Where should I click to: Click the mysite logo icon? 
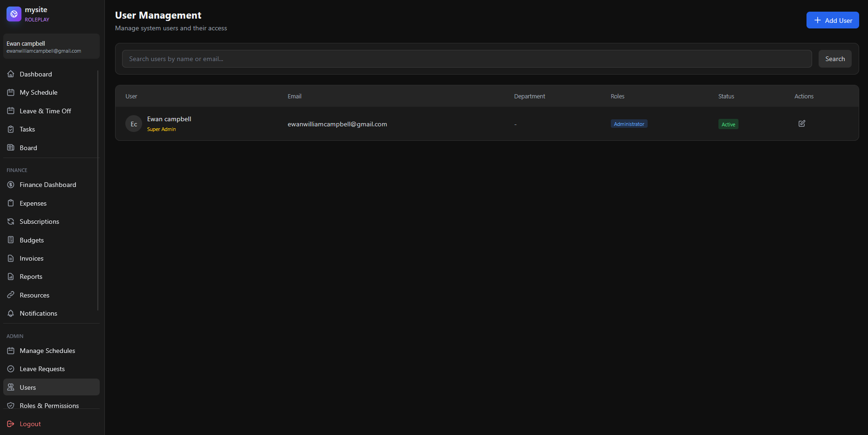(x=14, y=14)
